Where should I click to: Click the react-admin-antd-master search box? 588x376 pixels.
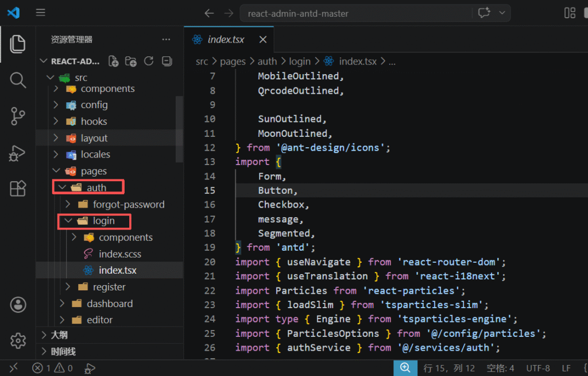pos(356,13)
